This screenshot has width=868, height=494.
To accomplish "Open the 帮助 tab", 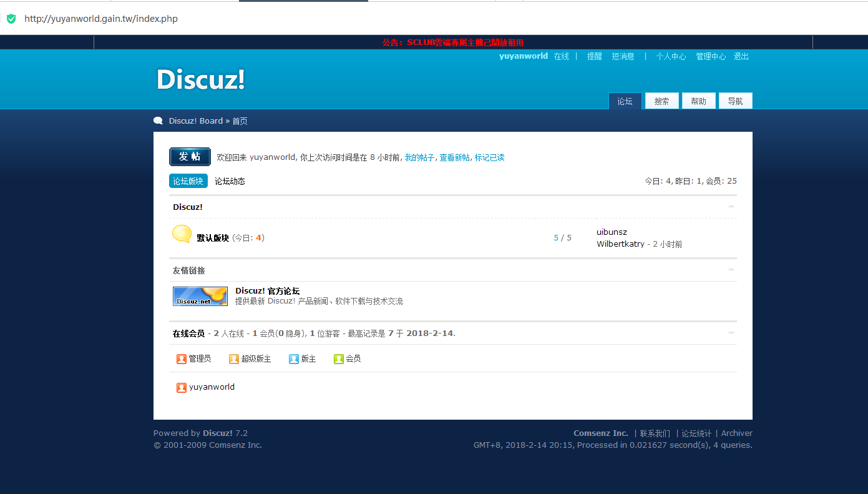I will pyautogui.click(x=699, y=101).
